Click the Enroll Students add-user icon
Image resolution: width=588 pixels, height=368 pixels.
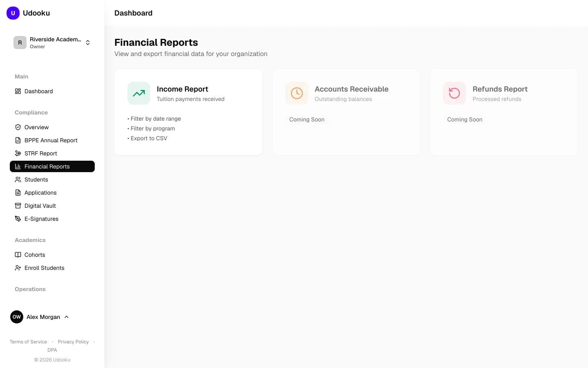click(x=18, y=268)
